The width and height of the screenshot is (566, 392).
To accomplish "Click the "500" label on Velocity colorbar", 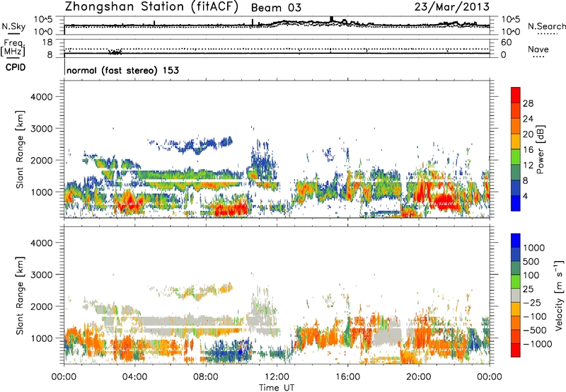I will point(531,262).
